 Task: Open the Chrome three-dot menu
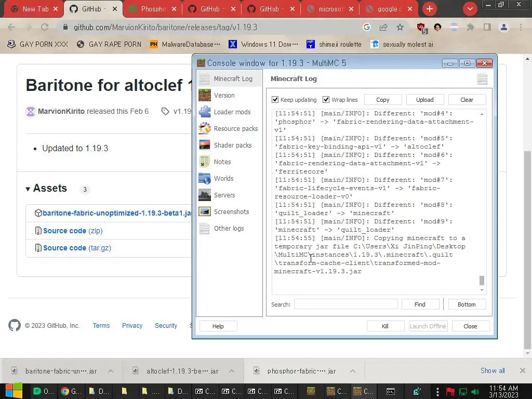tap(521, 27)
